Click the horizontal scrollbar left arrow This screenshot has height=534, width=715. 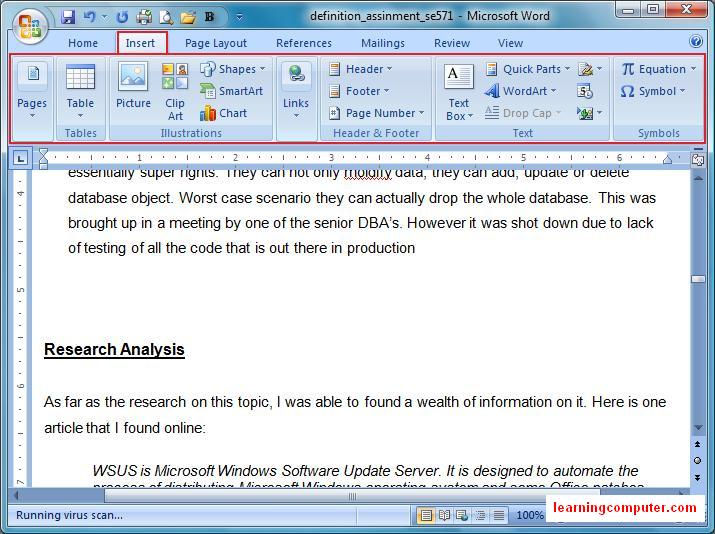pyautogui.click(x=17, y=495)
